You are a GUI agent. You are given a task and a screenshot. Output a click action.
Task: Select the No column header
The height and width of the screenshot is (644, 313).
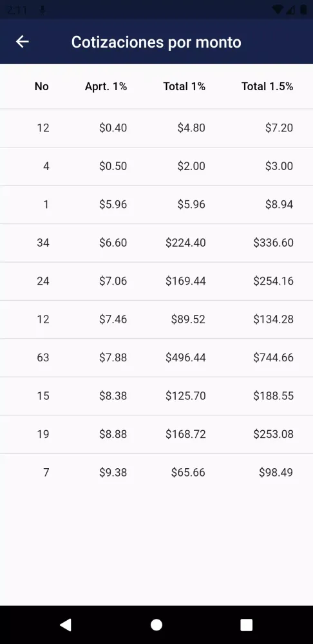click(41, 86)
